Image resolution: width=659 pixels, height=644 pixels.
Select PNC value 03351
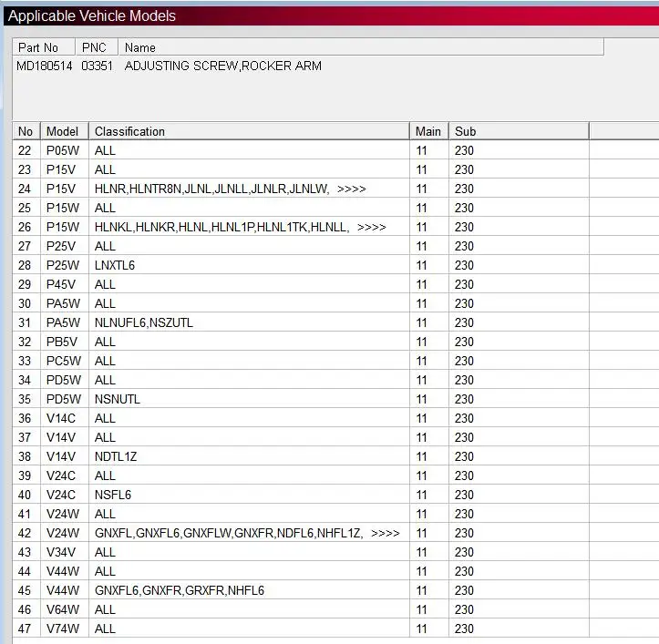[98, 66]
